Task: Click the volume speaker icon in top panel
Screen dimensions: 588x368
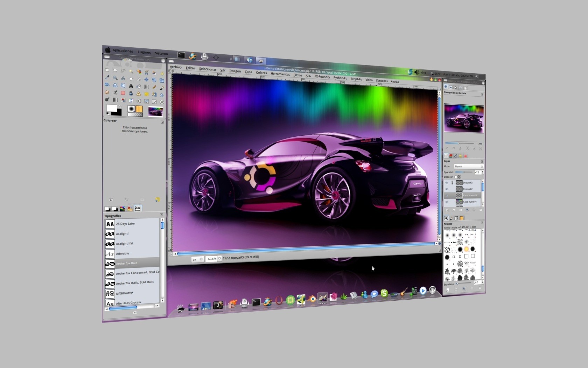Action: pyautogui.click(x=416, y=72)
